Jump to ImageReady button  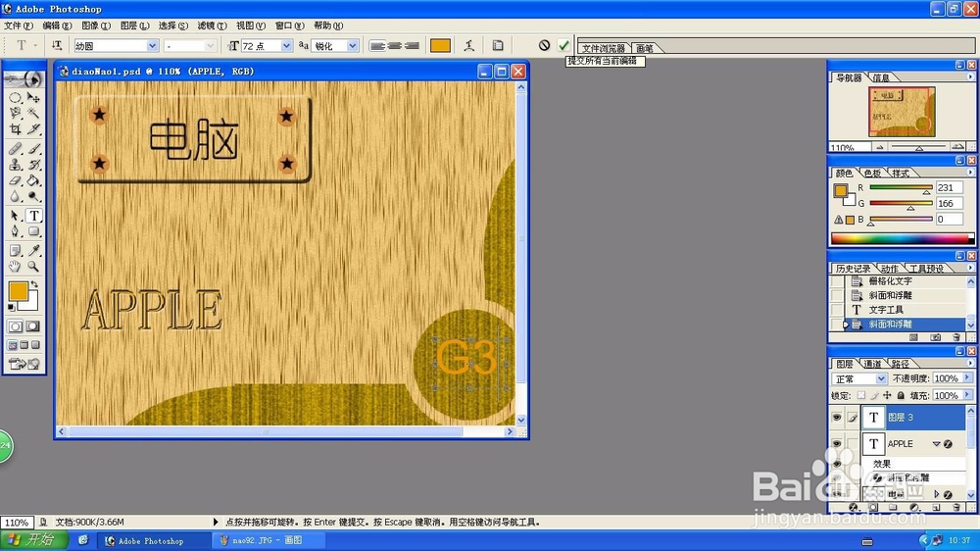pyautogui.click(x=24, y=364)
